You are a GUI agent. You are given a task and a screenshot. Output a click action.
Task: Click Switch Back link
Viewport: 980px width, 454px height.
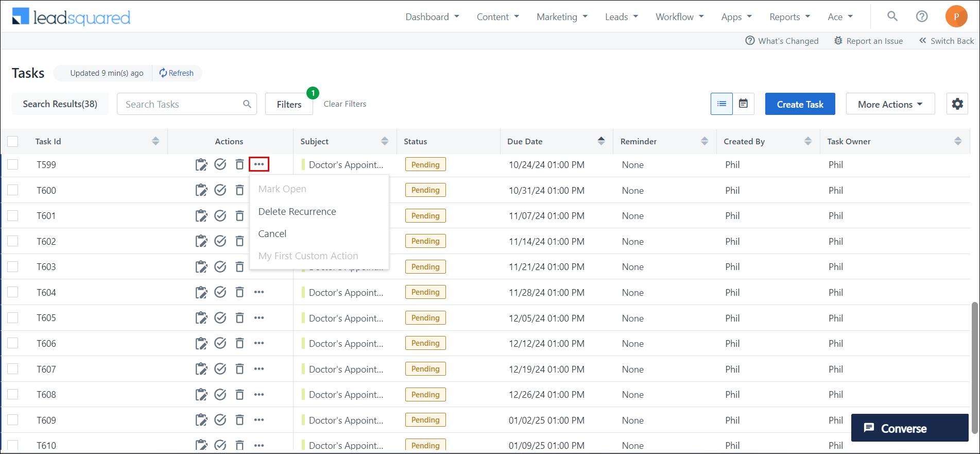(947, 41)
